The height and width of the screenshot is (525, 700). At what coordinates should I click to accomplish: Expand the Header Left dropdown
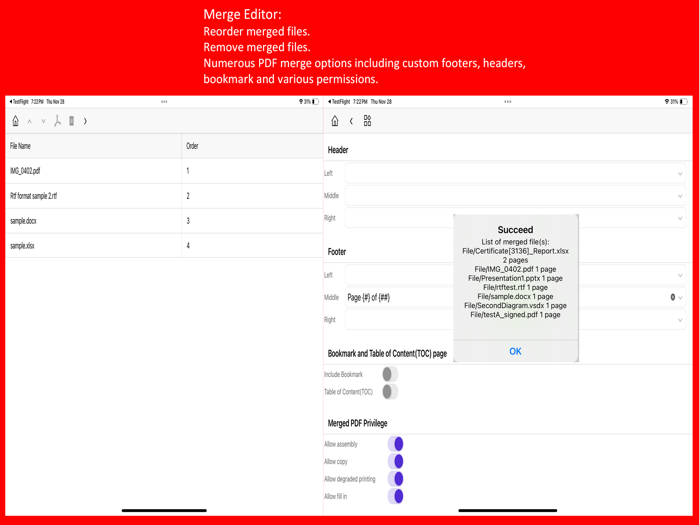pos(680,174)
